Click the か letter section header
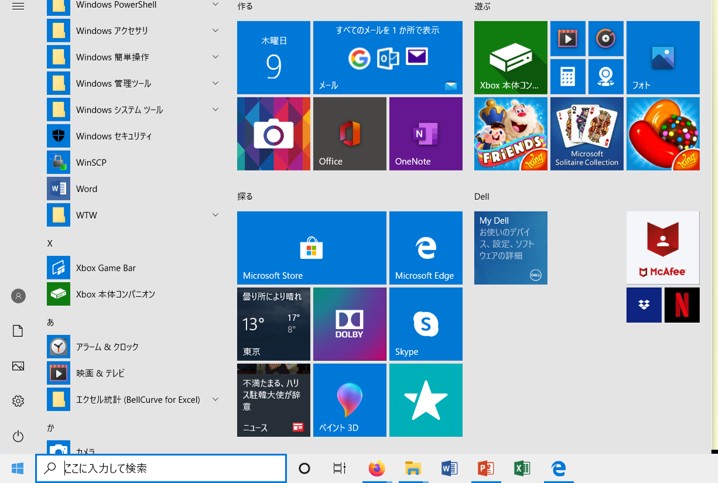The width and height of the screenshot is (718, 483). pos(50,428)
